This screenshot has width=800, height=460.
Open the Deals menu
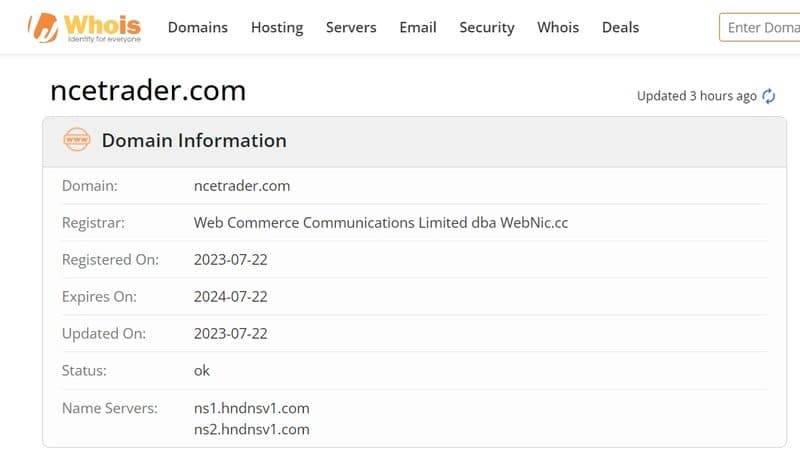(x=620, y=27)
